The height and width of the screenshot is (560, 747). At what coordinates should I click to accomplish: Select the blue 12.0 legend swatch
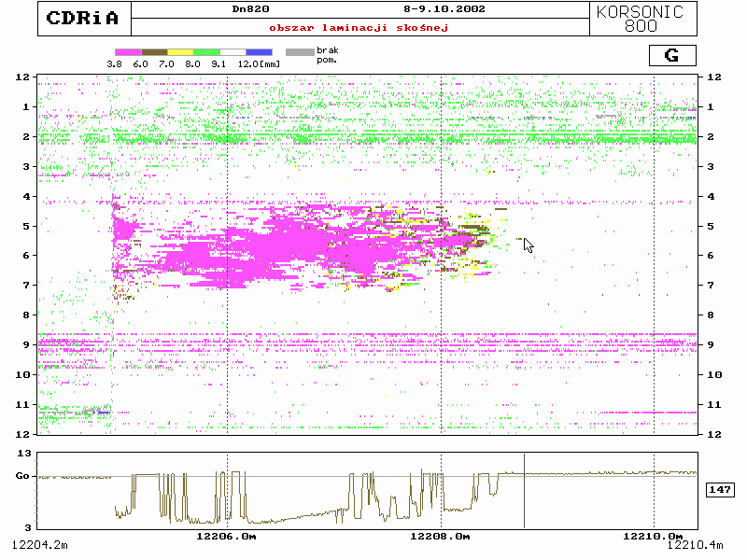(x=260, y=52)
